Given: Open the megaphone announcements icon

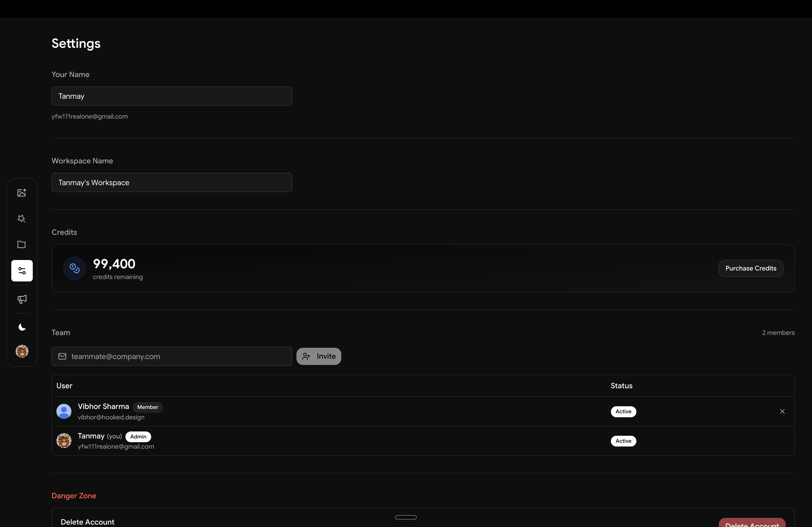Looking at the screenshot, I should (x=22, y=299).
